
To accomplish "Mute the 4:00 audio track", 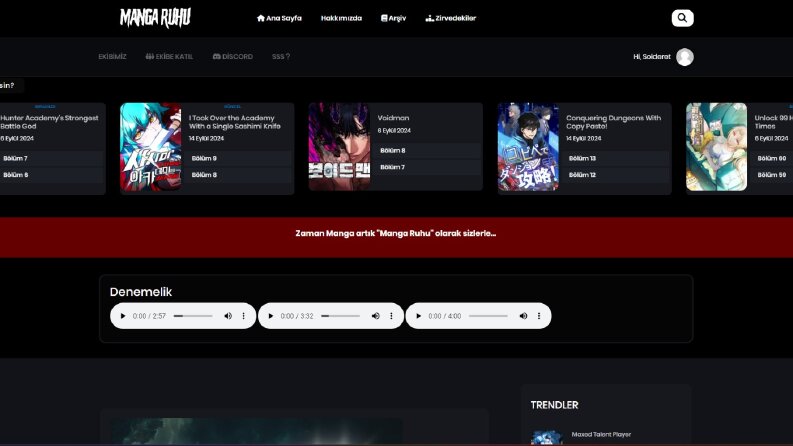I will [x=523, y=316].
